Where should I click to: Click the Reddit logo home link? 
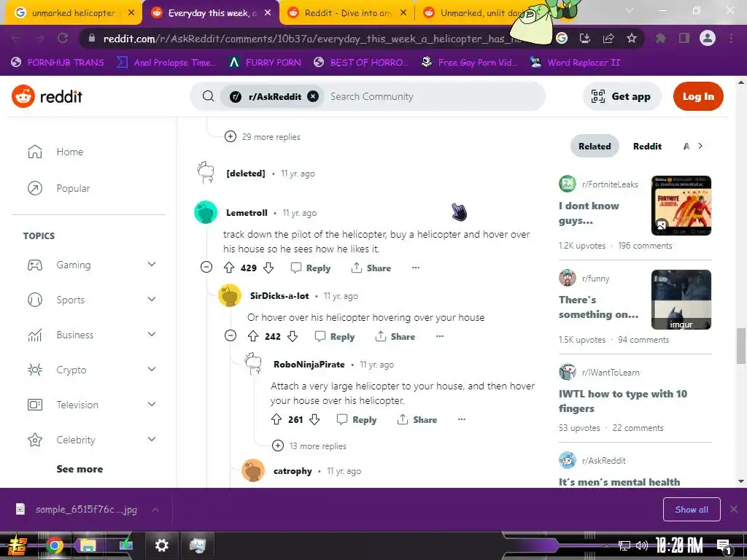click(47, 97)
